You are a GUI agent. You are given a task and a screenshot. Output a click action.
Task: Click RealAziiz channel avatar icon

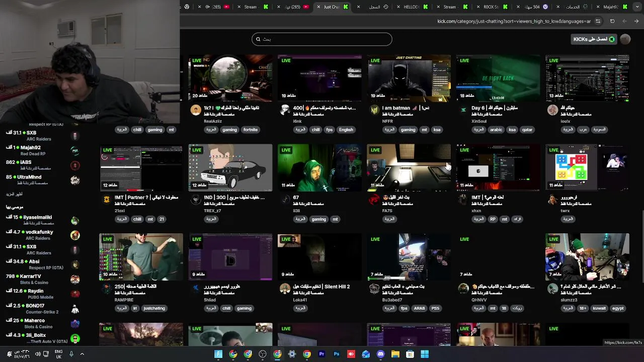pos(196,111)
